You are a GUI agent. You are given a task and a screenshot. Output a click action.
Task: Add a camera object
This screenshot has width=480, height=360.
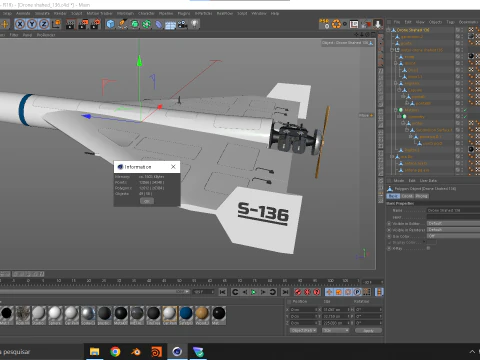pos(182,24)
